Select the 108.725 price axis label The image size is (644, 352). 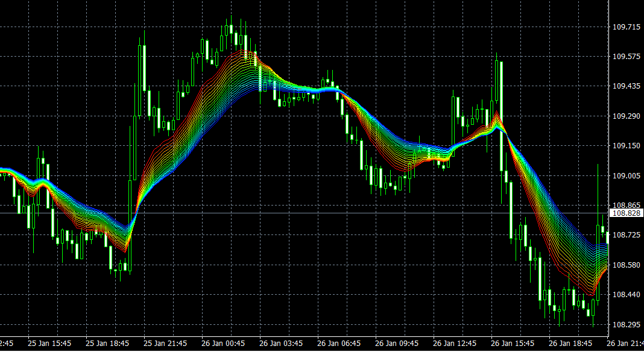(x=626, y=234)
